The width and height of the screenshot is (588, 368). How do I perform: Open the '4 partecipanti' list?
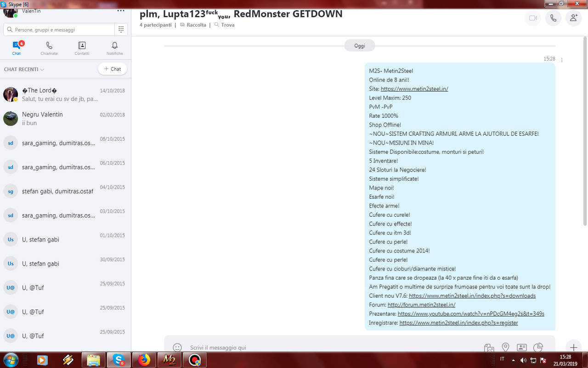(156, 25)
